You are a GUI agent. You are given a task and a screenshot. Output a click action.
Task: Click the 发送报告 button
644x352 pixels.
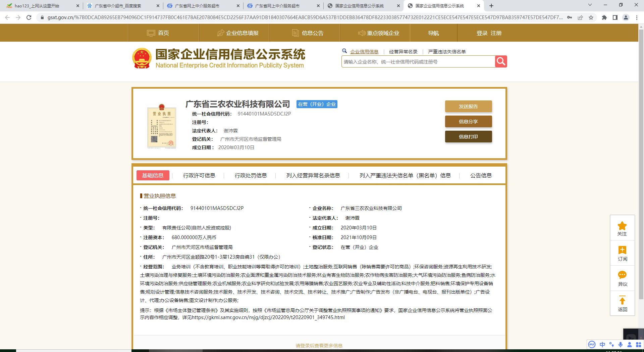point(468,106)
